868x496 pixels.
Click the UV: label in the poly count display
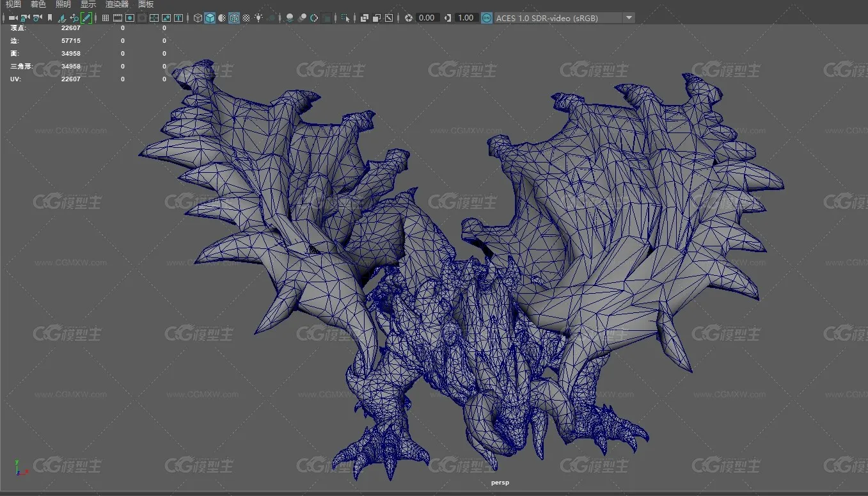[15, 79]
